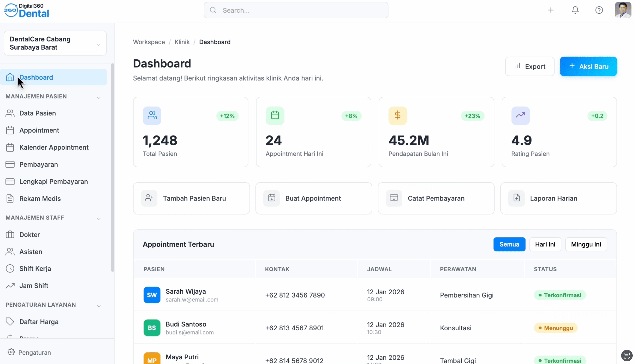Collapse the Manajemen Pasien section
This screenshot has width=636, height=364.
click(99, 98)
